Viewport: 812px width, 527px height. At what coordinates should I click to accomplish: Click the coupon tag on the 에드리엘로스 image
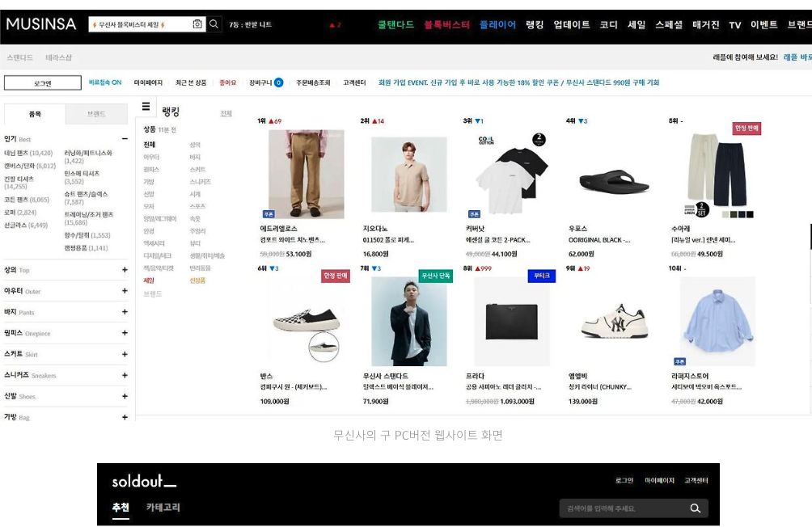269,214
